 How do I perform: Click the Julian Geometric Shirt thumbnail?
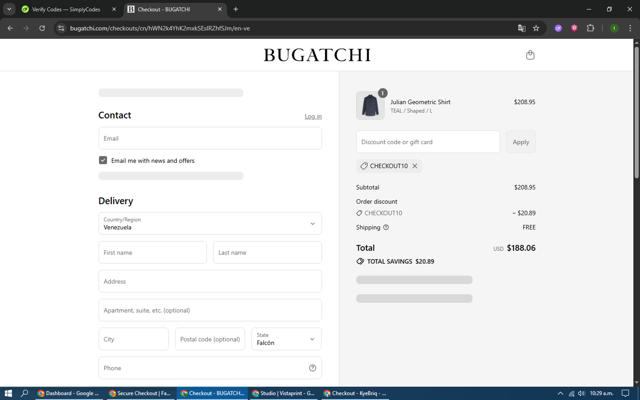(x=370, y=105)
